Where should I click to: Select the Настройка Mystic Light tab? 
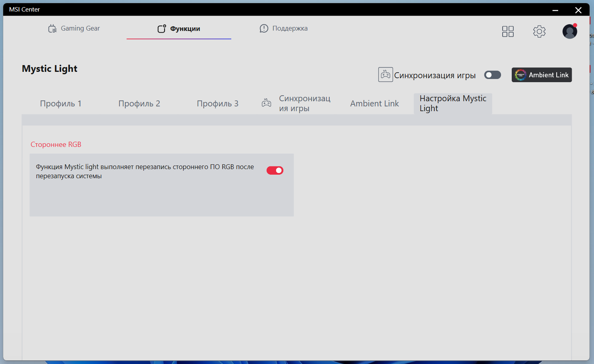tap(453, 104)
